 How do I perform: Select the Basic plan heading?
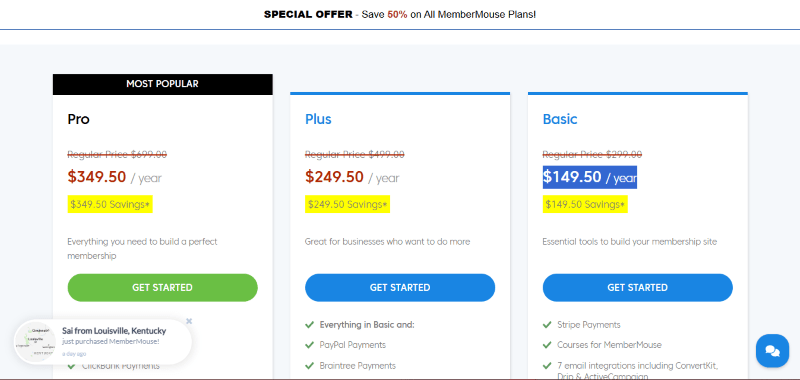[x=560, y=119]
